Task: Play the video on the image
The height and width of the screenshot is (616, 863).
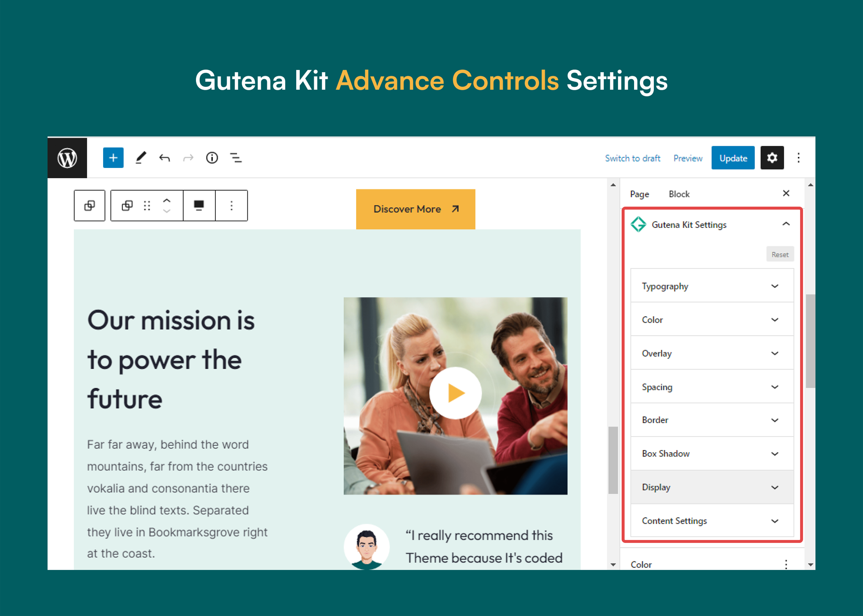Action: 455,393
